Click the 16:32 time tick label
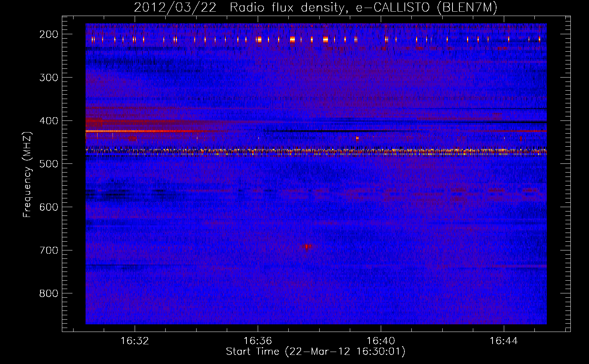The width and height of the screenshot is (589, 364). pos(135,341)
